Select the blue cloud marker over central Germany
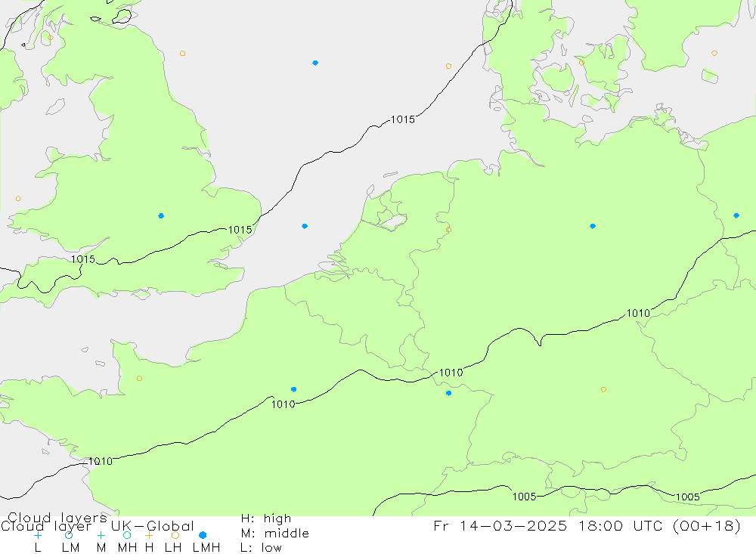756x554 pixels. coord(593,226)
